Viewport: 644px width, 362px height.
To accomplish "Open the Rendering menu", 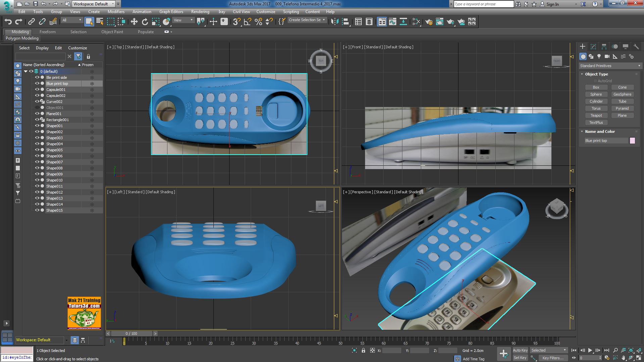I will tap(200, 11).
